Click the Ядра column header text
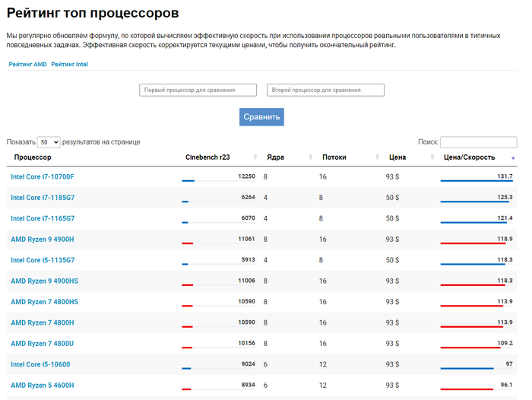This screenshot has height=400, width=532. 275,157
